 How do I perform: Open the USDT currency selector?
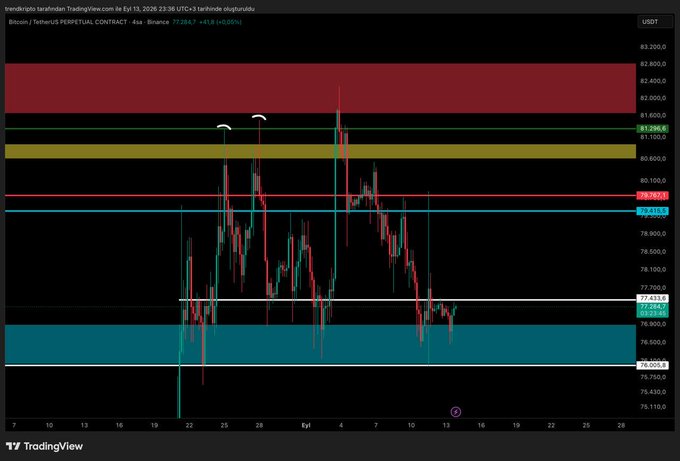655,22
